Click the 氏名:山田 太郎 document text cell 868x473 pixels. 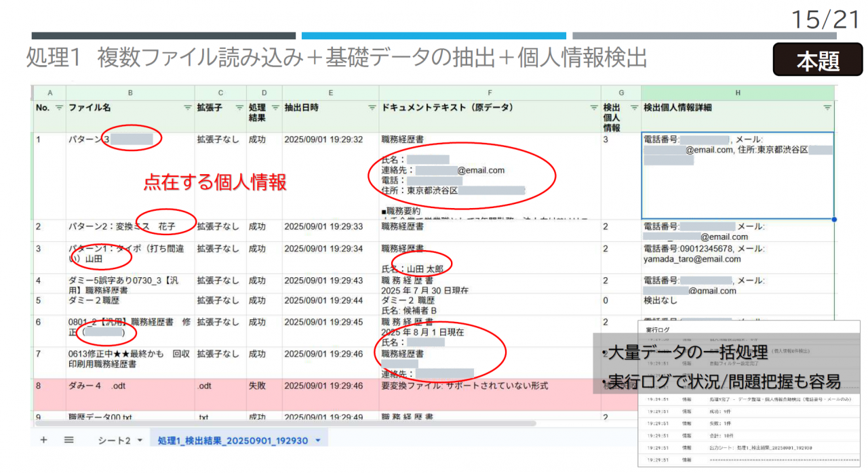click(x=490, y=258)
